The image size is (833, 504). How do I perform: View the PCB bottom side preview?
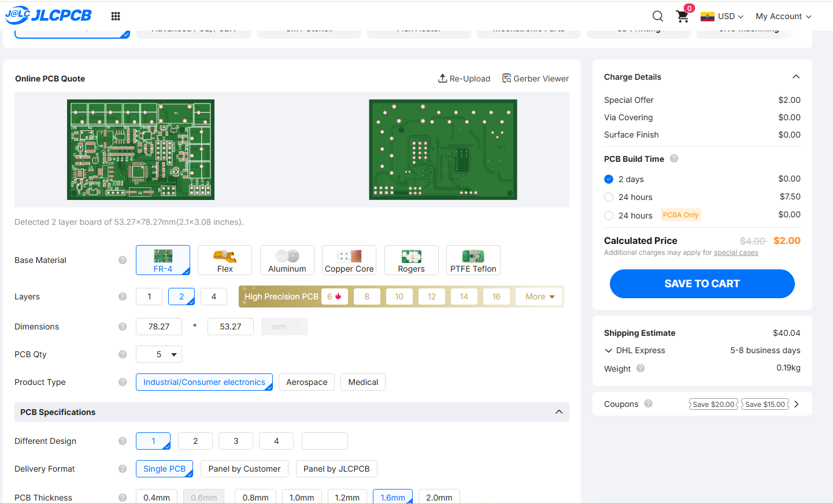tap(443, 150)
